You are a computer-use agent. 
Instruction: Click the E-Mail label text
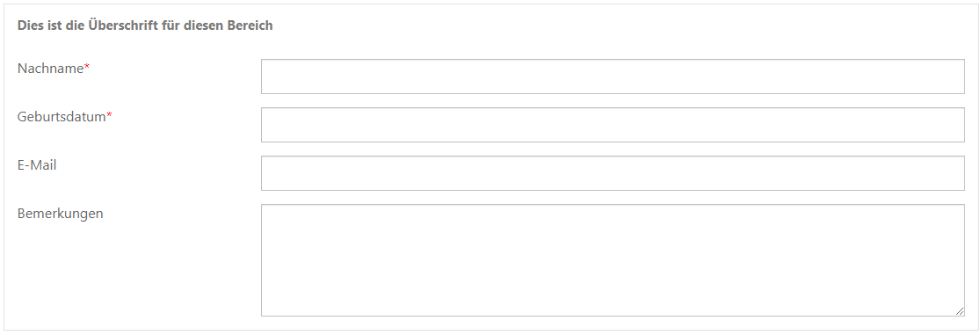tap(37, 165)
